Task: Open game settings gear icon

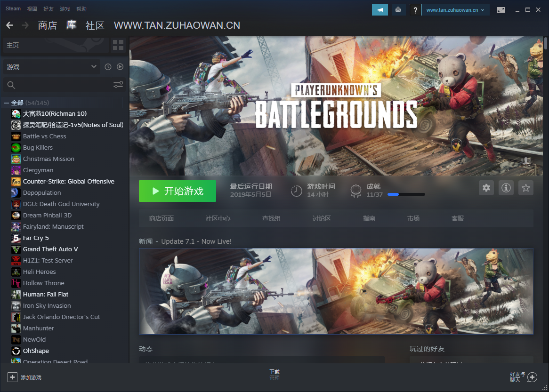Action: [486, 188]
